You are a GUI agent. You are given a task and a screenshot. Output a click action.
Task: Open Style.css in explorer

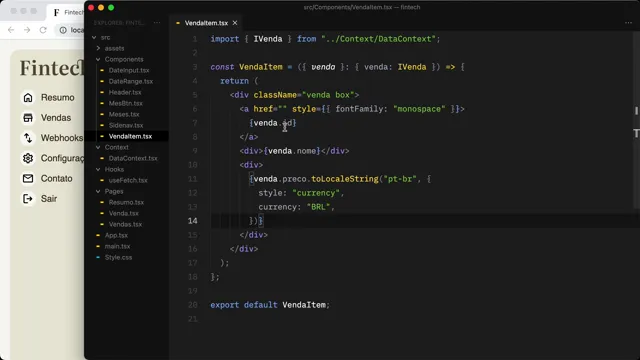tap(118, 258)
